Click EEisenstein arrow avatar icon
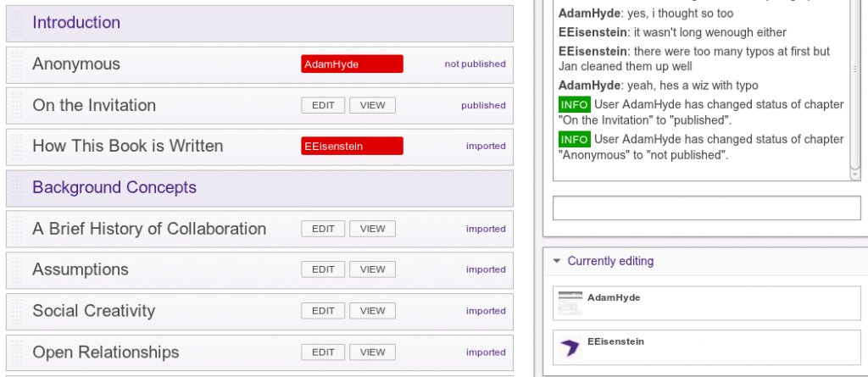The width and height of the screenshot is (868, 377). coord(570,347)
